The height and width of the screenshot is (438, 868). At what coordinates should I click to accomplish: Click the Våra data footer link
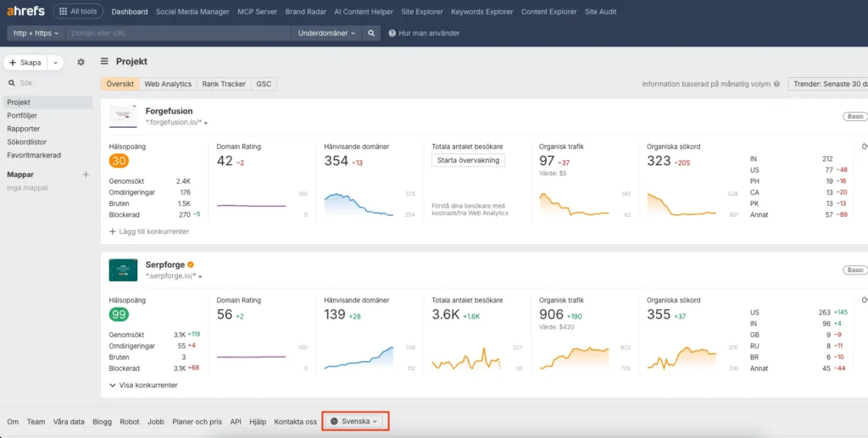coord(69,421)
